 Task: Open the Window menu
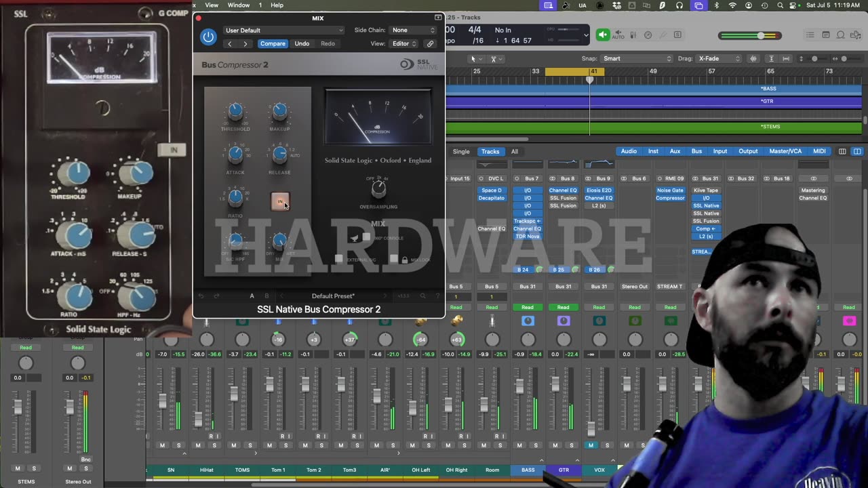[239, 5]
